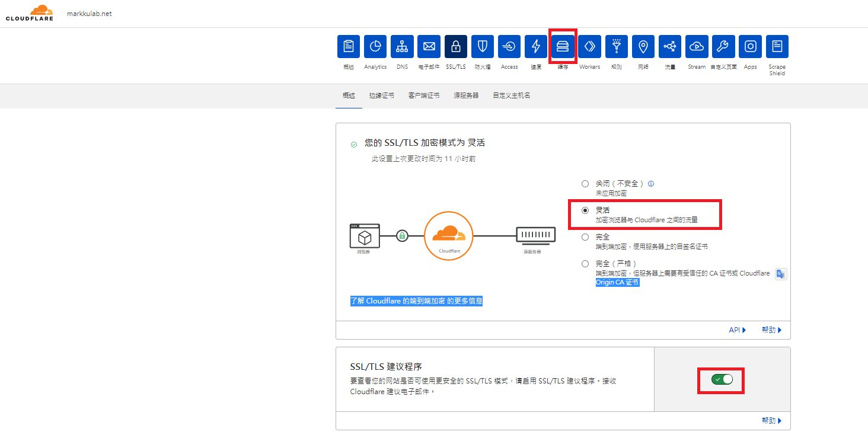Click the end-to-end encryption learn more link
Screen dimensions: 868x438
(416, 301)
